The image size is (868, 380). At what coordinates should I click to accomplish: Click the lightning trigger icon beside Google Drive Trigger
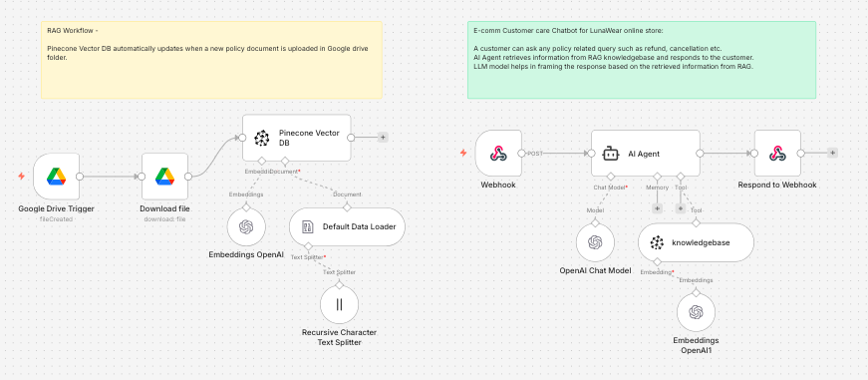tap(22, 177)
